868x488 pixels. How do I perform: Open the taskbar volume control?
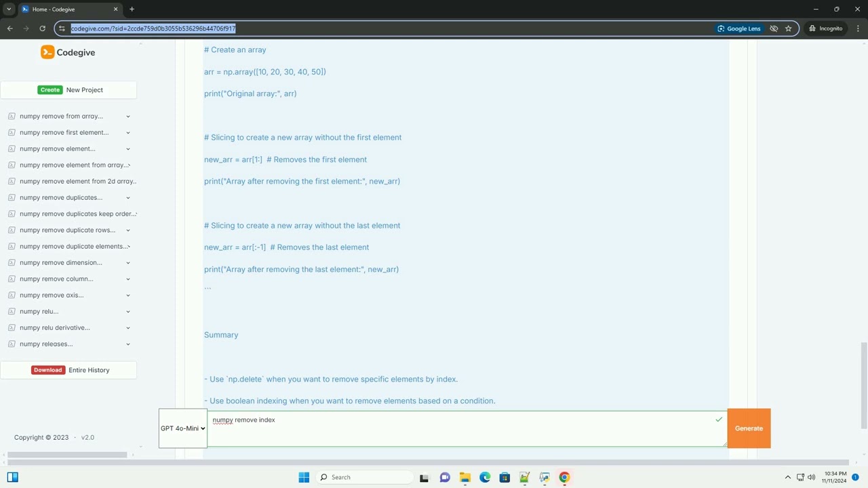click(x=812, y=477)
